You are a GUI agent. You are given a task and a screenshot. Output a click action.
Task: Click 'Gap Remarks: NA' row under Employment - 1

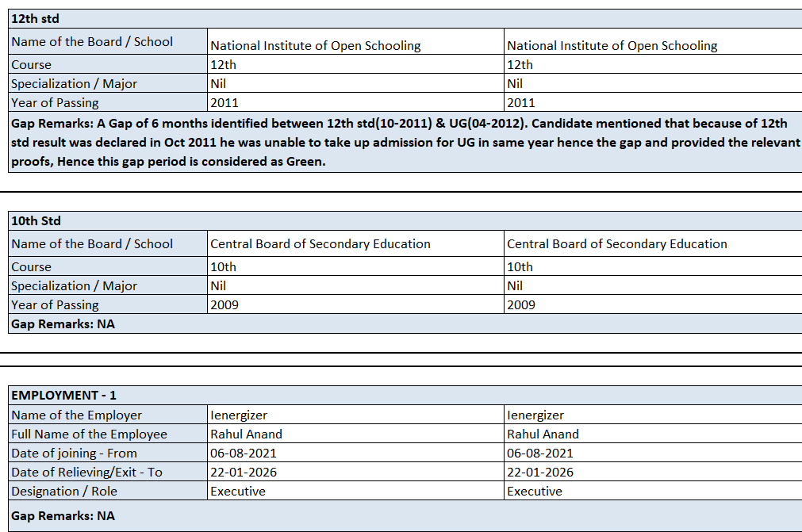[x=63, y=516]
